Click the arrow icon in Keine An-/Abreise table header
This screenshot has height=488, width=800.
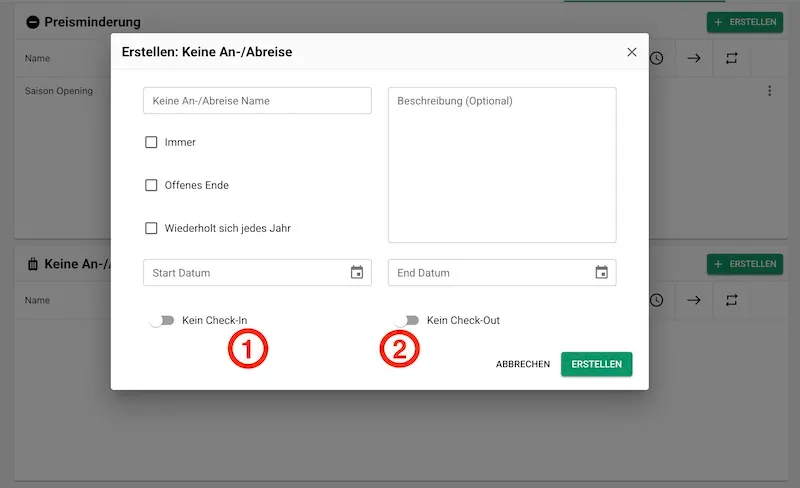tap(694, 300)
